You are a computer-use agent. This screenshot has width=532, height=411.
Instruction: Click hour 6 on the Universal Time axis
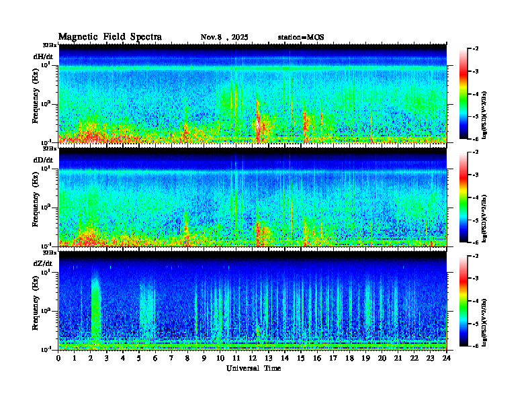click(155, 359)
